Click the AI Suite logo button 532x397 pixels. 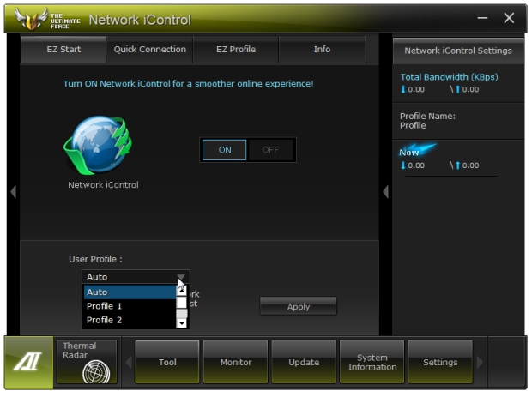click(29, 362)
